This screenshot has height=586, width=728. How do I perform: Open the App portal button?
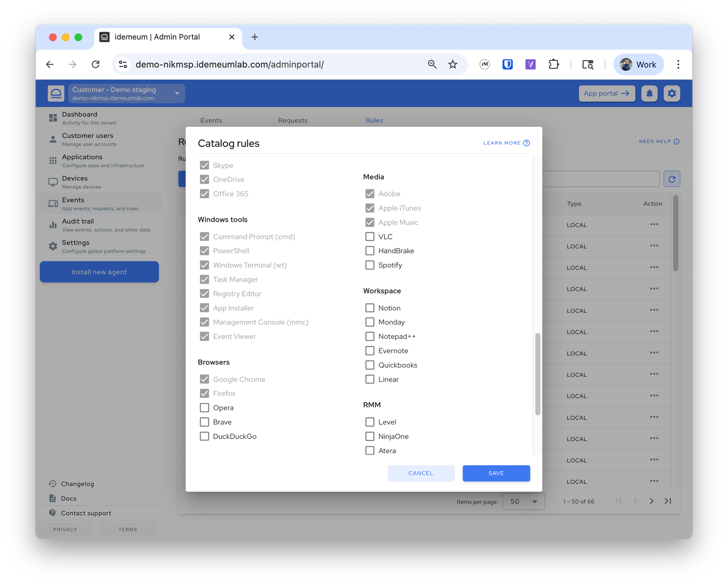pos(607,94)
